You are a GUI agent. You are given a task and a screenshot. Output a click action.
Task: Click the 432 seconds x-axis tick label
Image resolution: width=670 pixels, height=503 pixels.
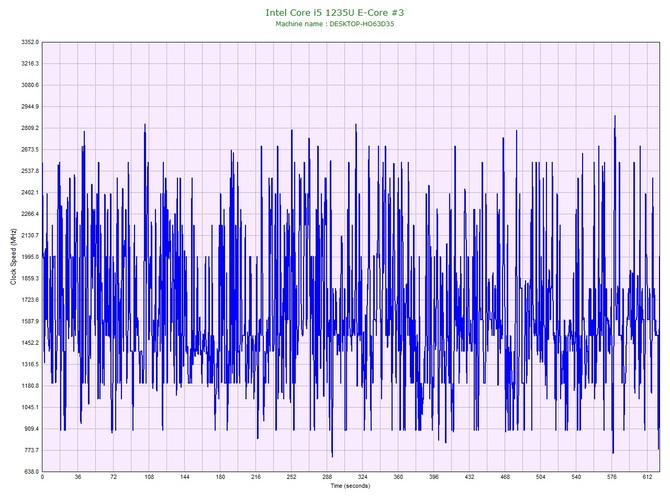point(469,477)
